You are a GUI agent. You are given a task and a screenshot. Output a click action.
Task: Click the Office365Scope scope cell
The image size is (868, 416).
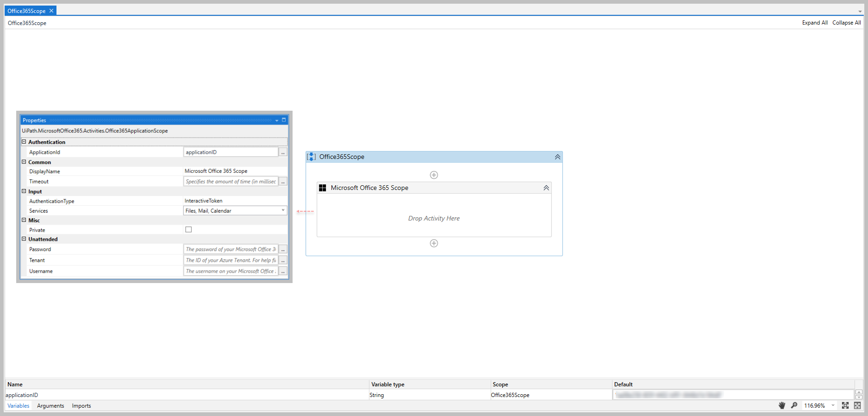(x=551, y=395)
